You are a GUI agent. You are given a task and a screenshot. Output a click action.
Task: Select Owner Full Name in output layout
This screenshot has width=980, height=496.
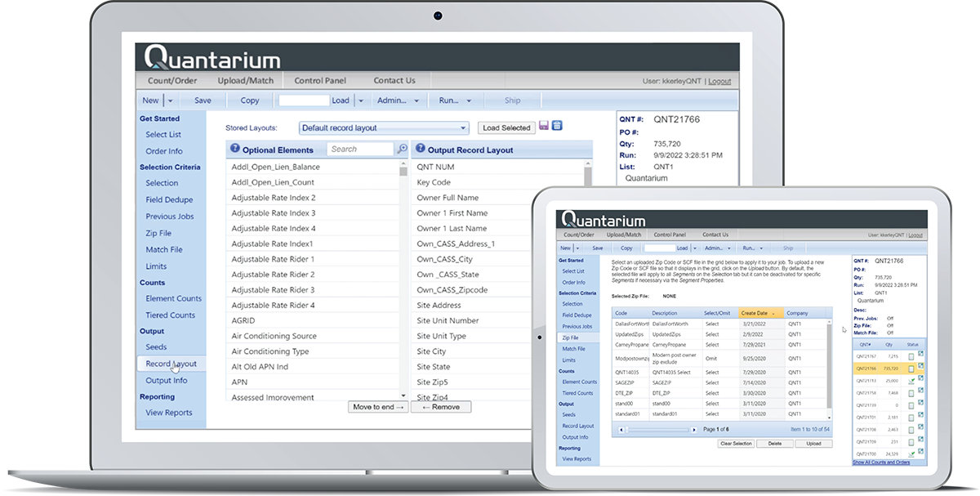tap(497, 198)
